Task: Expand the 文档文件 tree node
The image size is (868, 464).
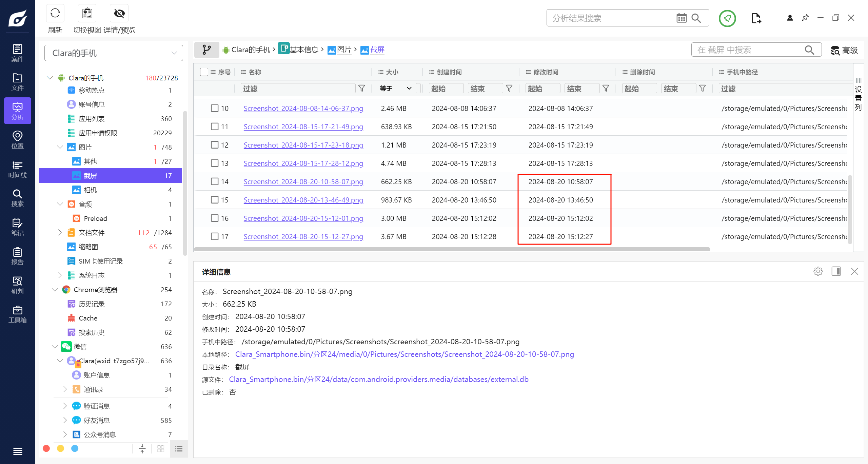Action: click(x=60, y=233)
